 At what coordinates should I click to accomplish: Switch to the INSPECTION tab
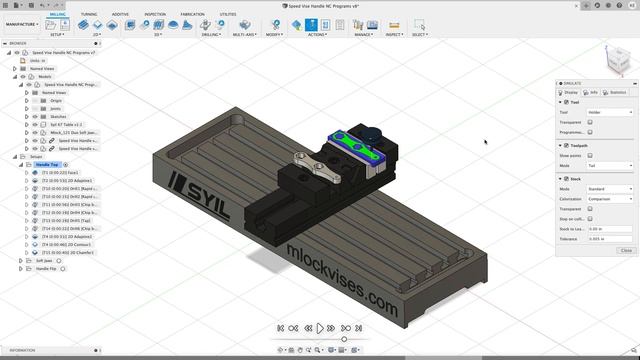tap(155, 14)
